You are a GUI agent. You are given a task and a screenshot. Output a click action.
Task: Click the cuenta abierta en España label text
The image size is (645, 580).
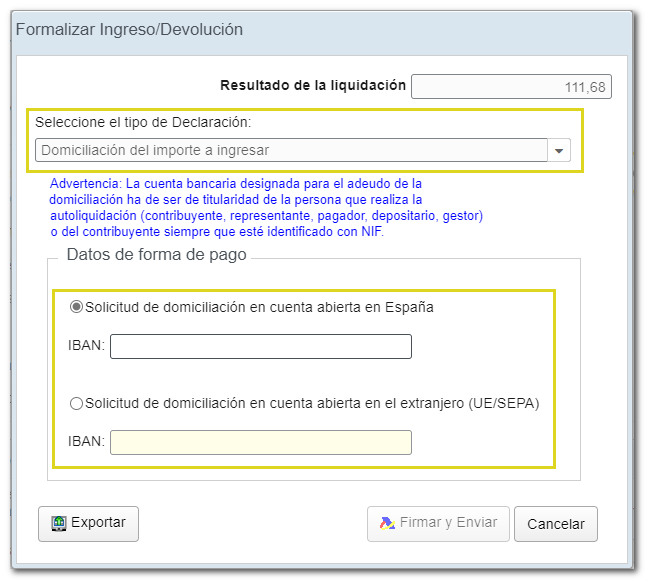pos(259,307)
